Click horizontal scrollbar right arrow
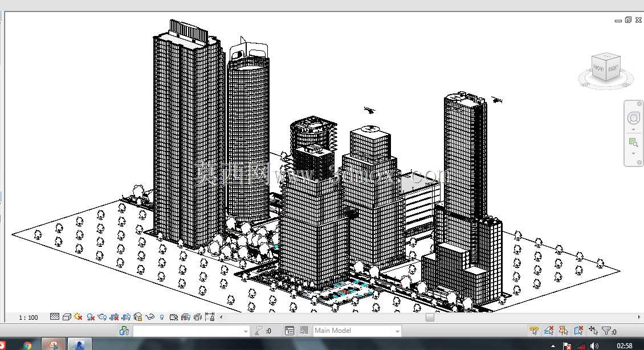 click(639, 317)
